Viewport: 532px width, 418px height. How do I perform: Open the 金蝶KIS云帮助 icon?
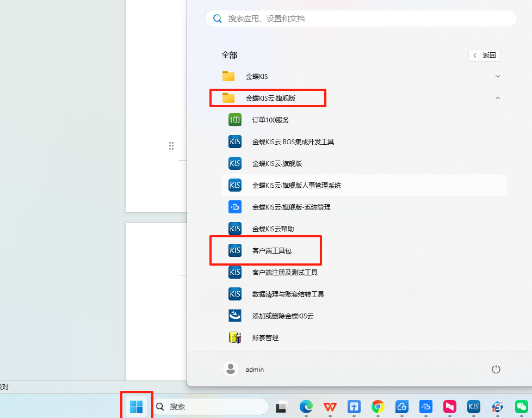(x=235, y=229)
